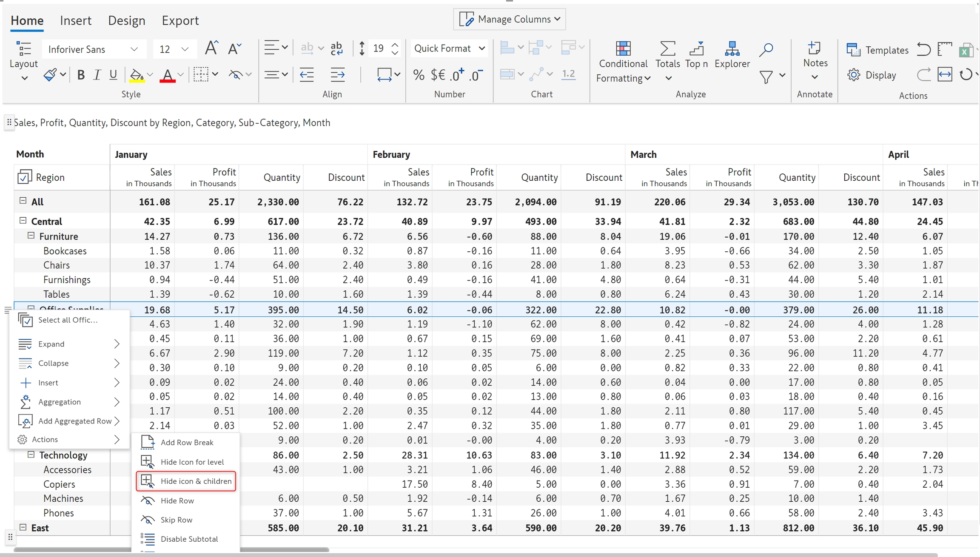Viewport: 980px width, 557px height.
Task: Click the percent number format icon
Action: point(419,75)
